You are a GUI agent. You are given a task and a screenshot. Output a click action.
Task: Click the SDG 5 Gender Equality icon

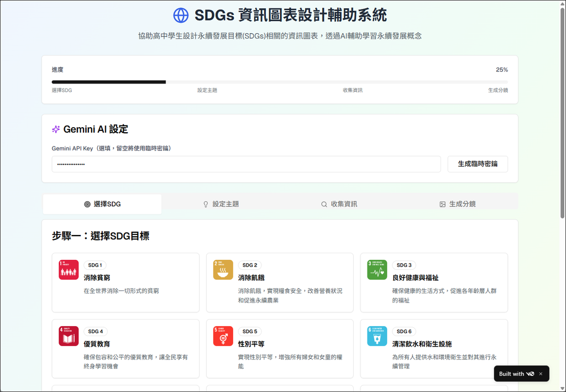(223, 336)
